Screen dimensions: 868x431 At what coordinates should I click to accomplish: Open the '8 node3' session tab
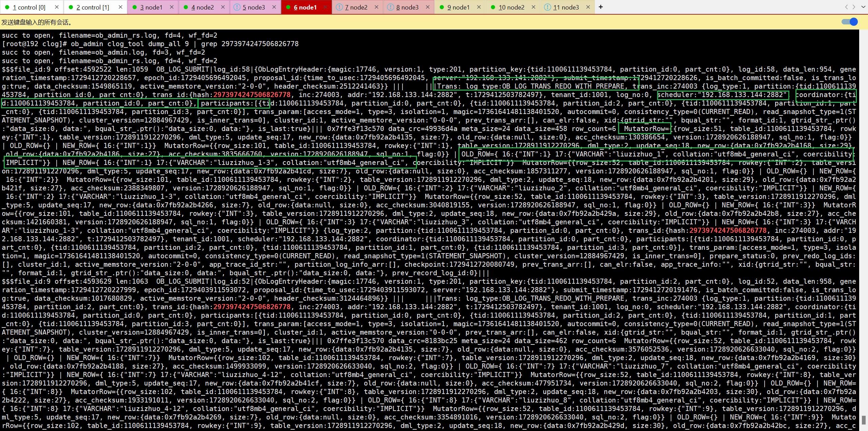(x=407, y=7)
